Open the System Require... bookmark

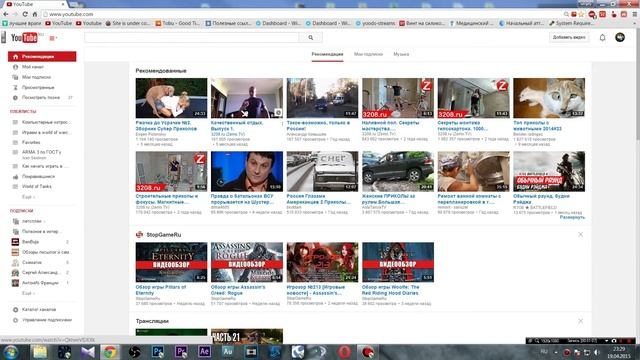[571, 23]
